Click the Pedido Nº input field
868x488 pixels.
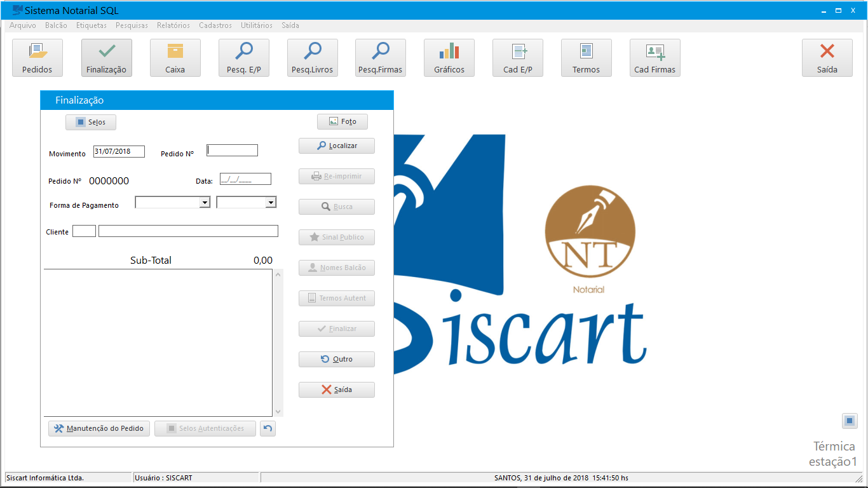pyautogui.click(x=233, y=151)
